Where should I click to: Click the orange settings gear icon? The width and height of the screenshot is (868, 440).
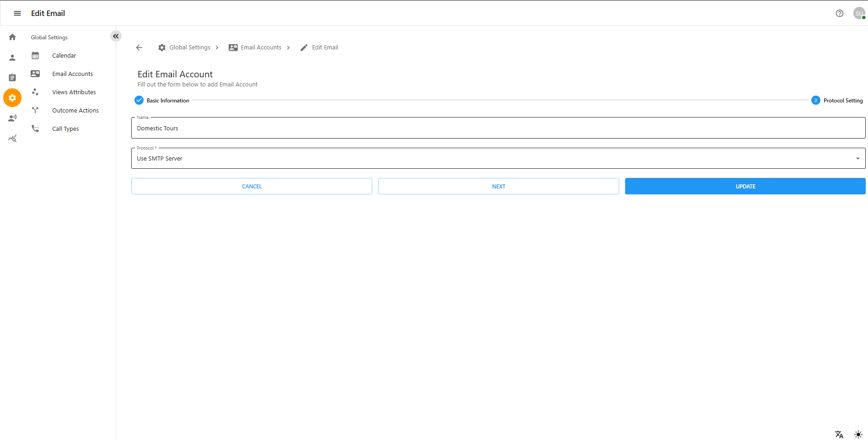coord(12,97)
